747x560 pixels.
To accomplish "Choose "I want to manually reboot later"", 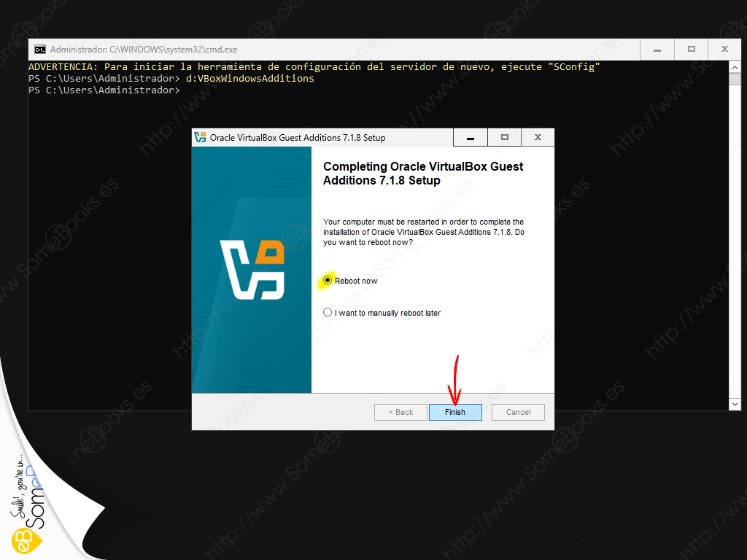I will 328,313.
